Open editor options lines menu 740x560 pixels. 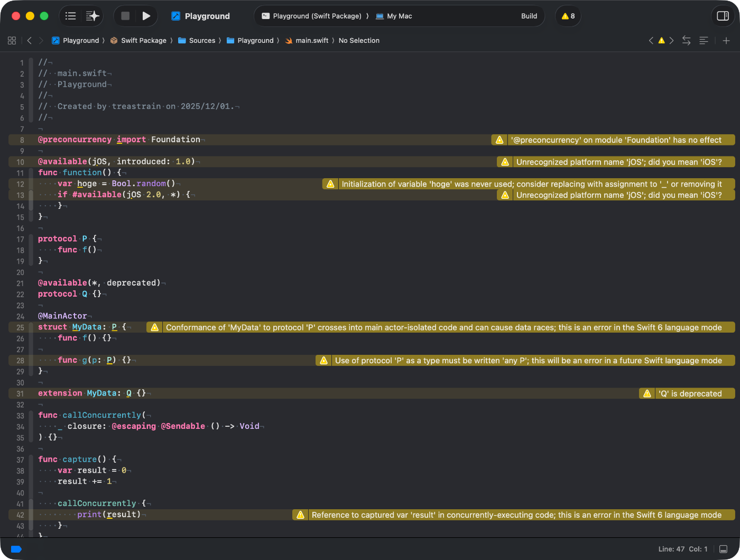click(x=704, y=41)
